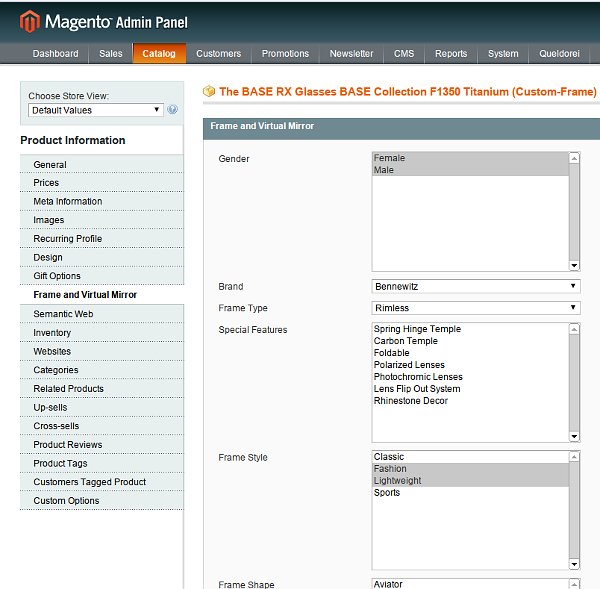Select Photochromic Lenses special feature
Image resolution: width=600 pixels, height=589 pixels.
(470, 377)
